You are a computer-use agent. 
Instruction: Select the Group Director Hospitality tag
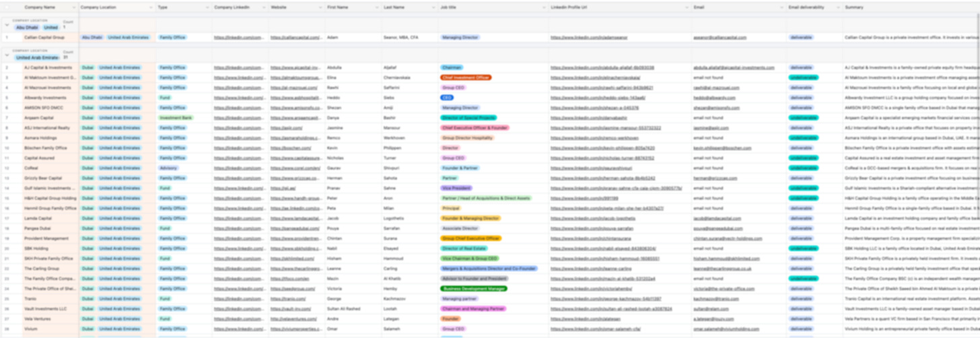tap(468, 138)
